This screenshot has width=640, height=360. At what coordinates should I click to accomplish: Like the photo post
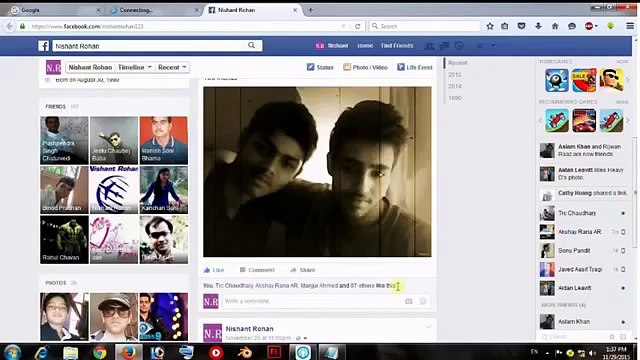[x=214, y=270]
